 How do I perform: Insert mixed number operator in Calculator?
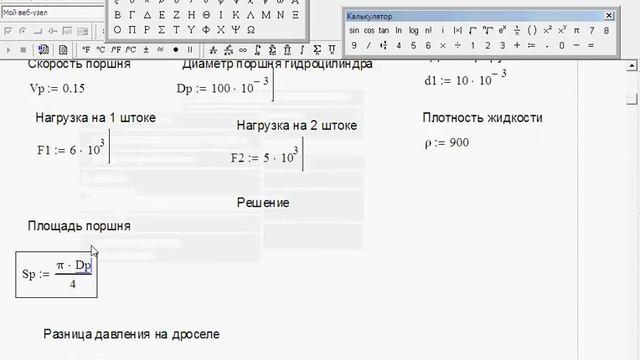tap(384, 45)
